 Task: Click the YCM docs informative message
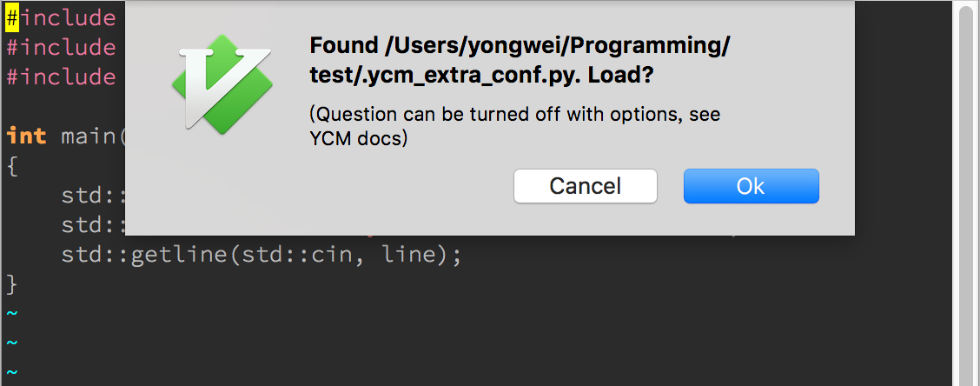coord(515,126)
